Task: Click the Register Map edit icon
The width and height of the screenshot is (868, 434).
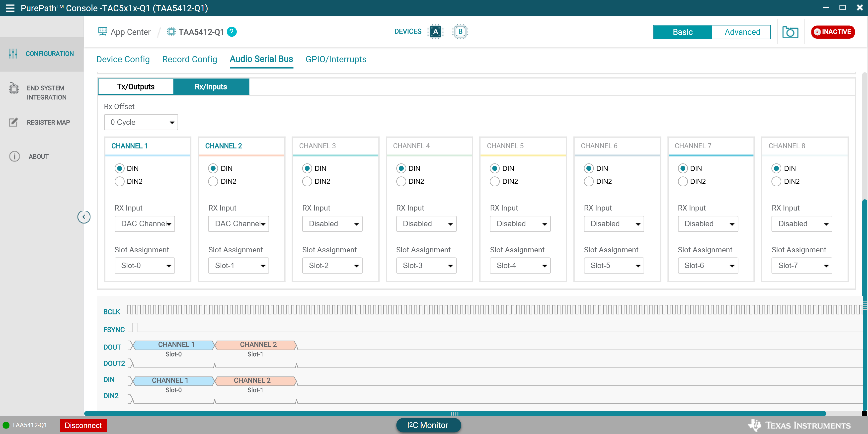Action: [13, 122]
